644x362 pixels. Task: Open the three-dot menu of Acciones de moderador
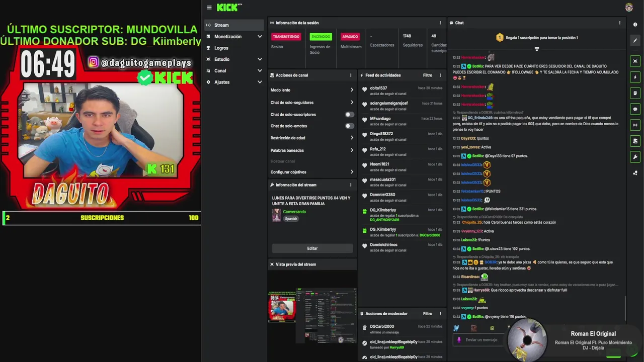pos(440,314)
